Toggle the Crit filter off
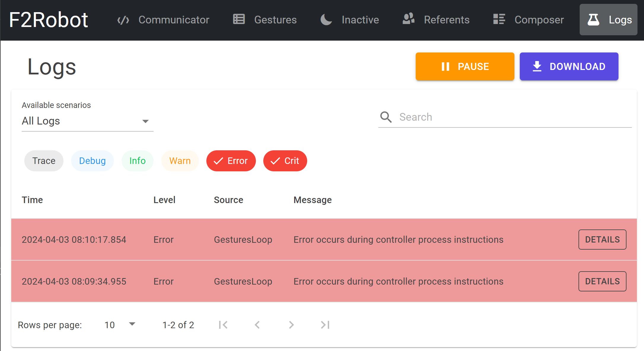The image size is (644, 351). [285, 160]
